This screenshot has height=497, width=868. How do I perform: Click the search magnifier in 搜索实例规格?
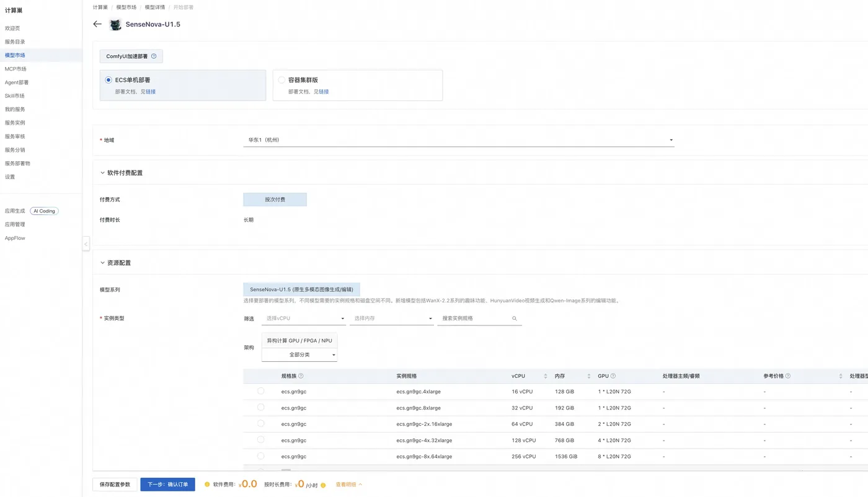point(515,319)
